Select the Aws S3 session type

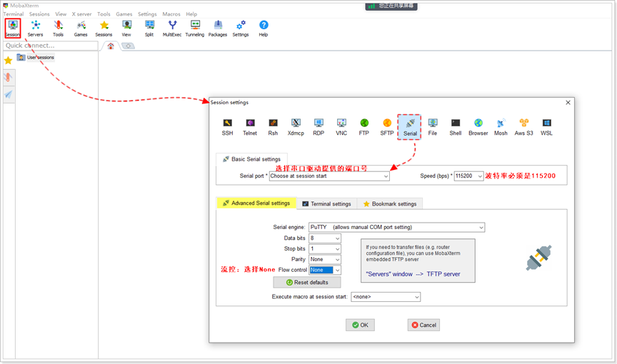coord(523,127)
